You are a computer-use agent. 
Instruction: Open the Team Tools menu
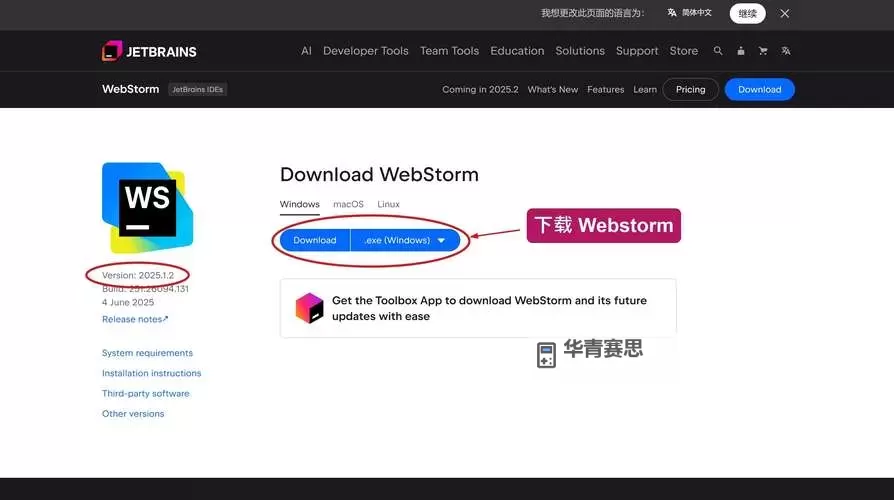449,51
